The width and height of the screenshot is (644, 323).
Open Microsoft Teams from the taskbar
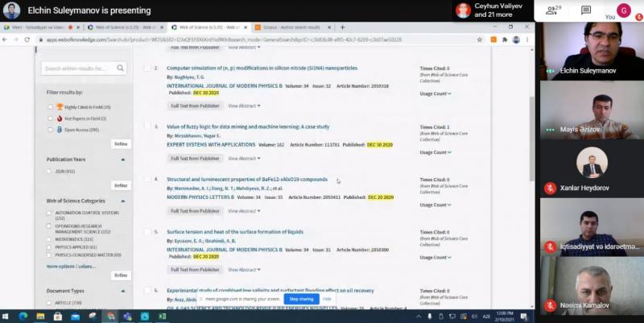127,317
